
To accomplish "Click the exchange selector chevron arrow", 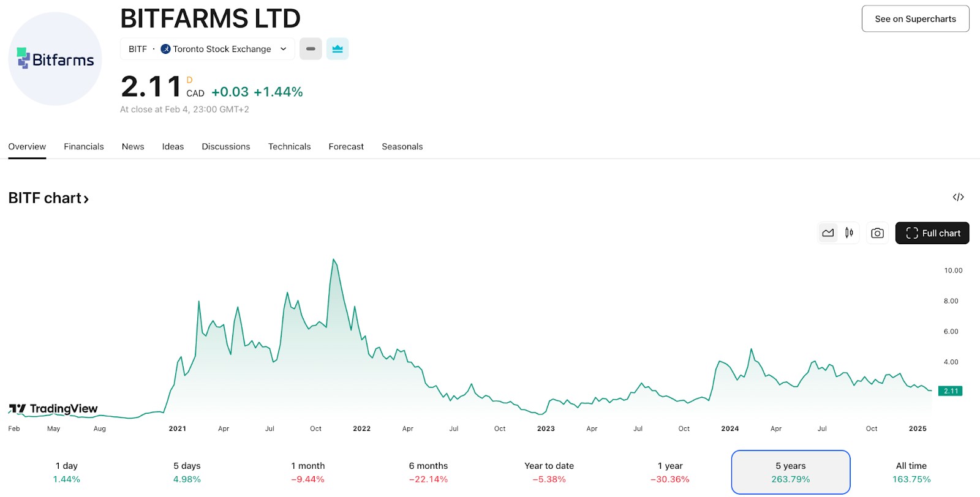I will pos(283,49).
